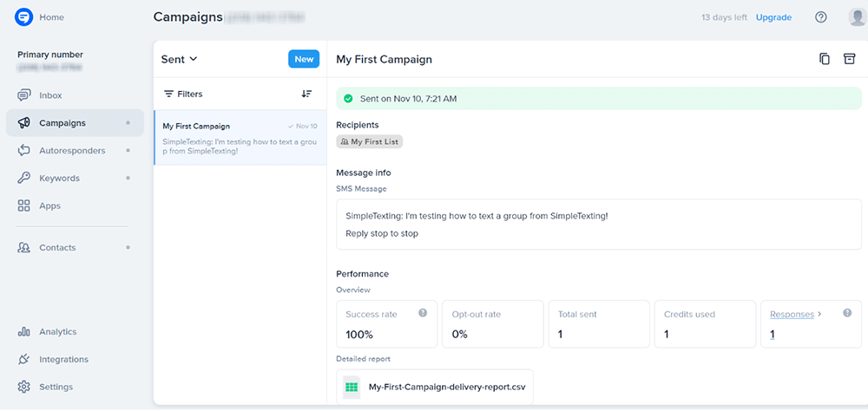868x411 pixels.
Task: Expand the Keywords dot indicator
Action: tap(128, 178)
